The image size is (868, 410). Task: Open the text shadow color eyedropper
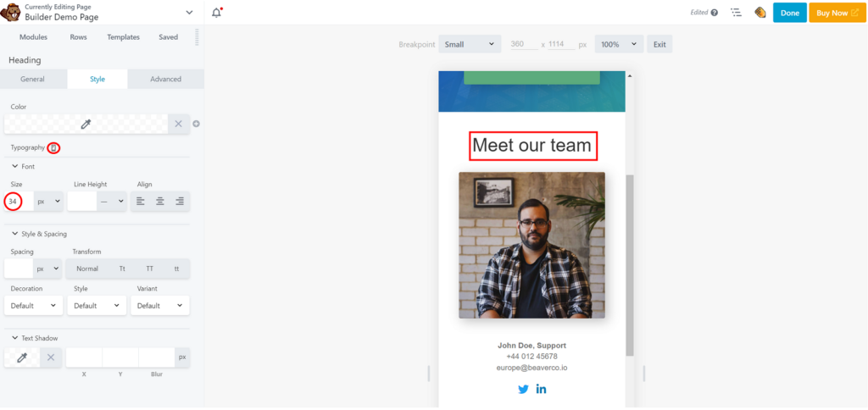[22, 357]
